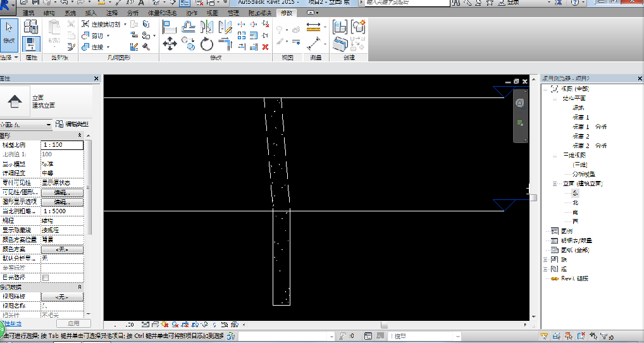Click the 视图比例 1:100 field
Viewport: 644px width, 343px height.
point(62,145)
